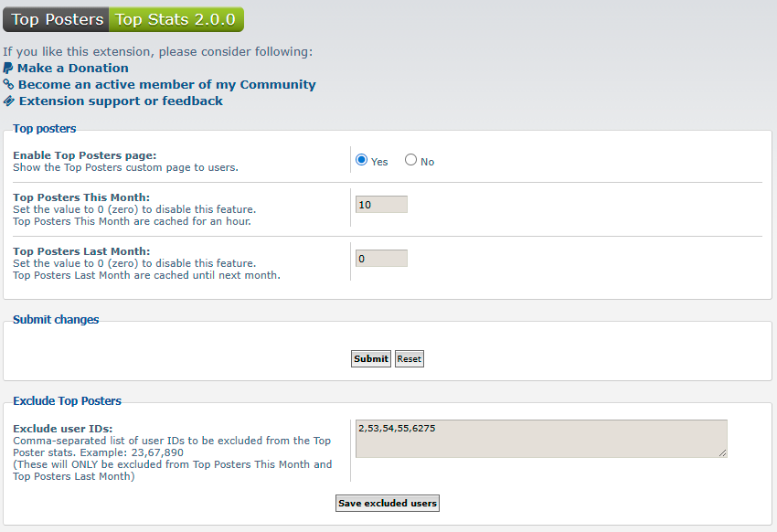Screen dimensions: 777x532
Task: Click the chain link icon beside Community link
Action: [x=8, y=84]
